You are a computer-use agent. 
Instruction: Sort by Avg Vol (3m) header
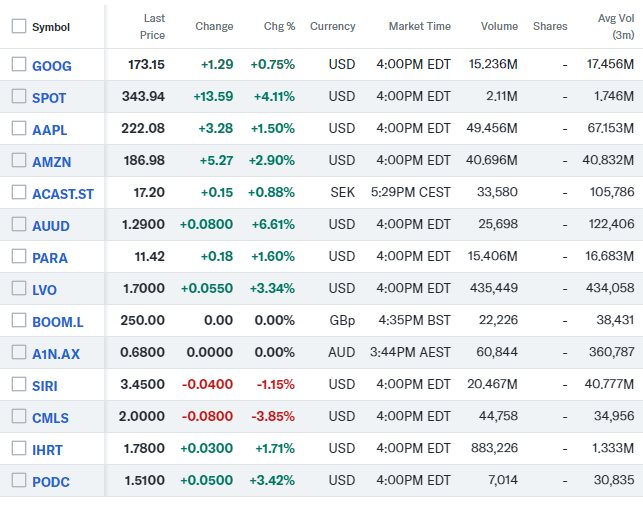point(615,27)
